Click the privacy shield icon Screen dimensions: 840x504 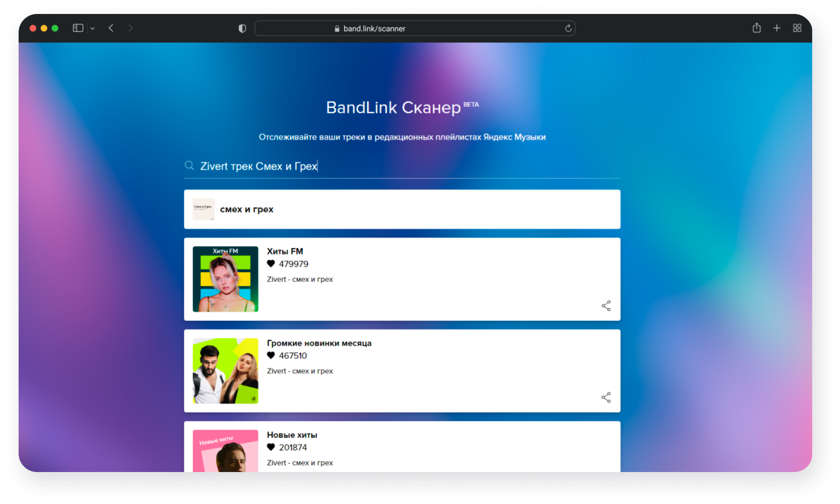click(x=242, y=28)
